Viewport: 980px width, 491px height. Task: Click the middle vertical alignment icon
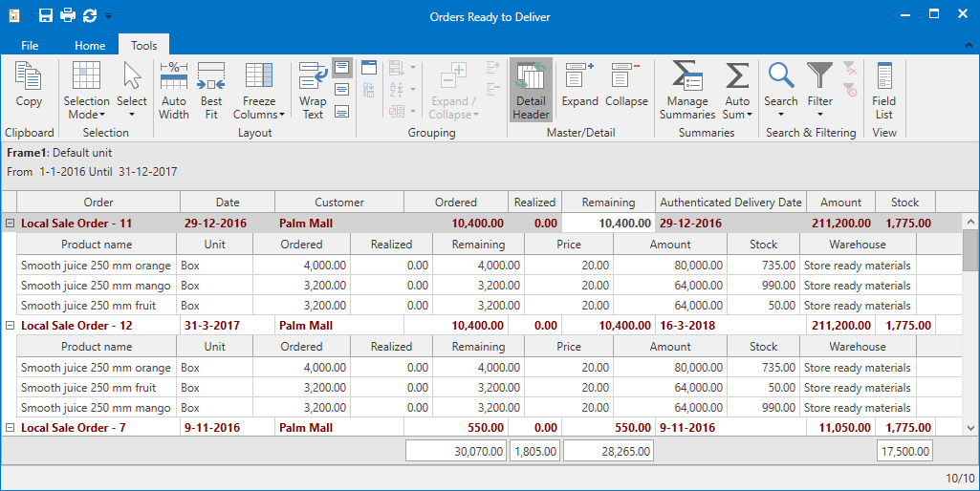pyautogui.click(x=342, y=90)
